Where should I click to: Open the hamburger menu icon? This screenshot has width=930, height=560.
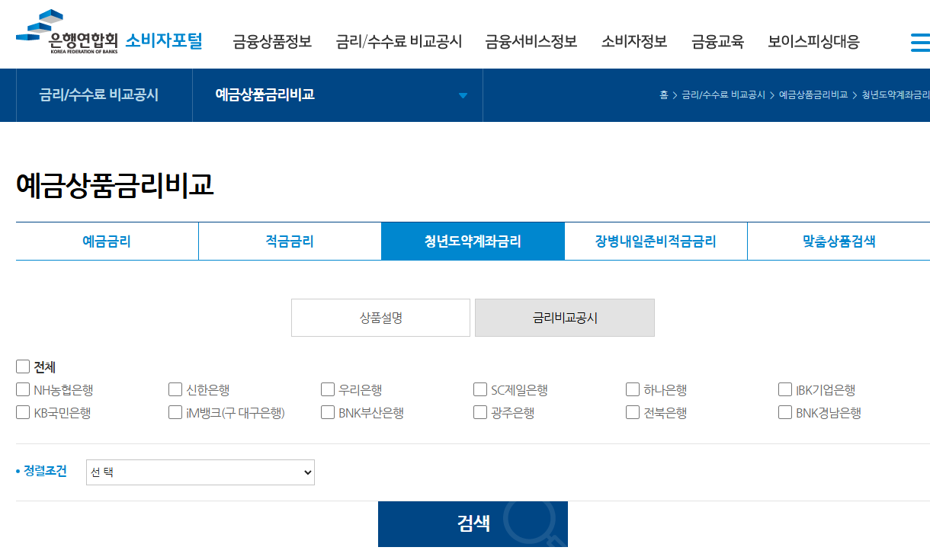point(920,42)
